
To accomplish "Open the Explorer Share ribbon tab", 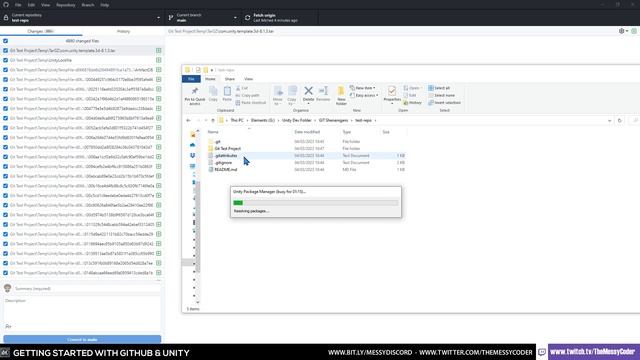I will click(x=230, y=79).
